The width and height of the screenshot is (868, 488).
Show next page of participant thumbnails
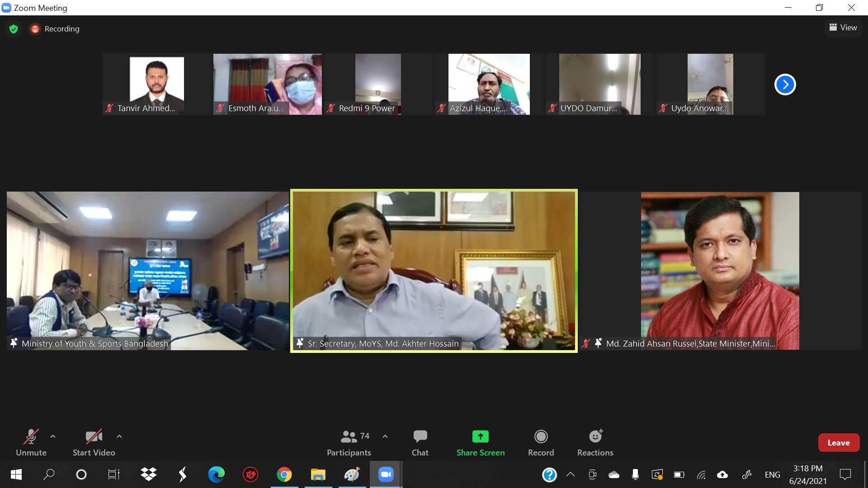(x=785, y=84)
